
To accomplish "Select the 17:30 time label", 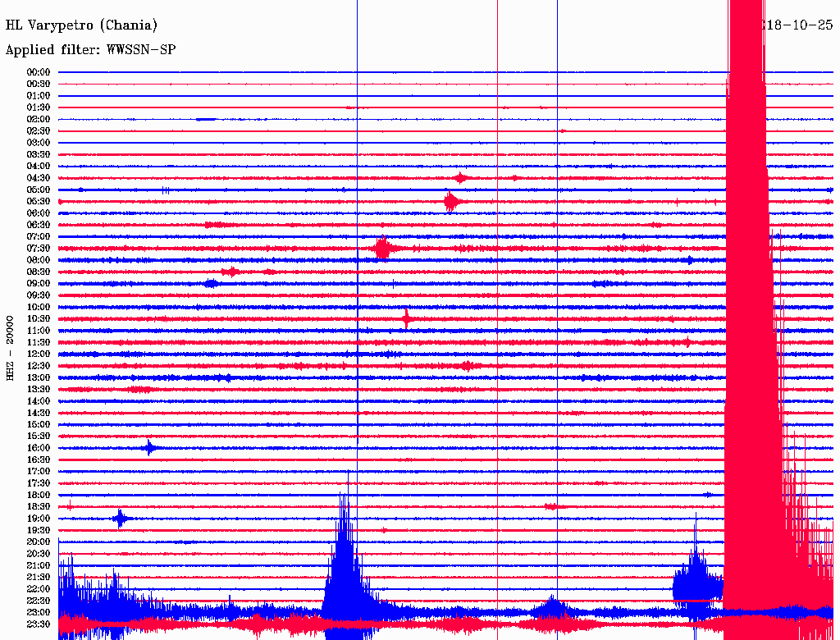I will pos(39,483).
